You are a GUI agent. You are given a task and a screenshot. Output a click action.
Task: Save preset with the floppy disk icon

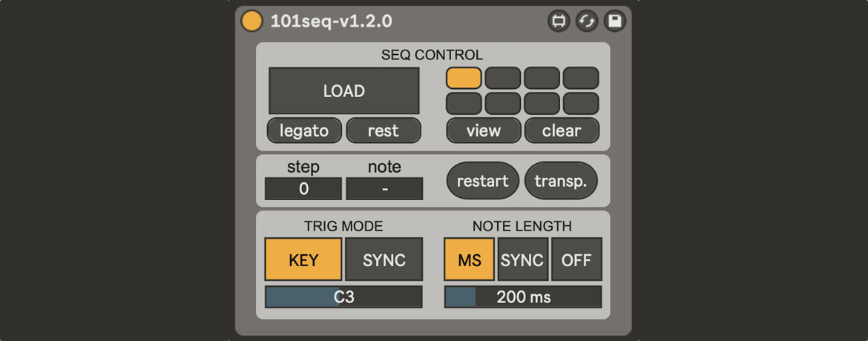tap(615, 21)
